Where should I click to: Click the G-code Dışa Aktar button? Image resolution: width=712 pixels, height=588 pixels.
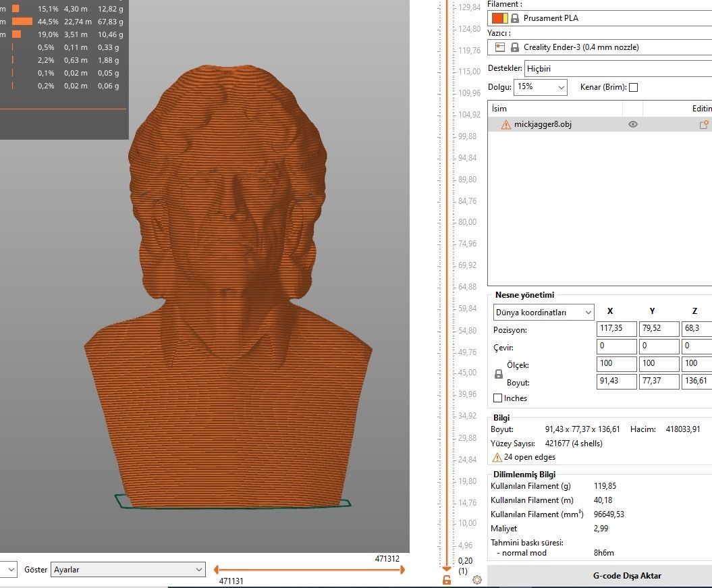click(x=599, y=576)
